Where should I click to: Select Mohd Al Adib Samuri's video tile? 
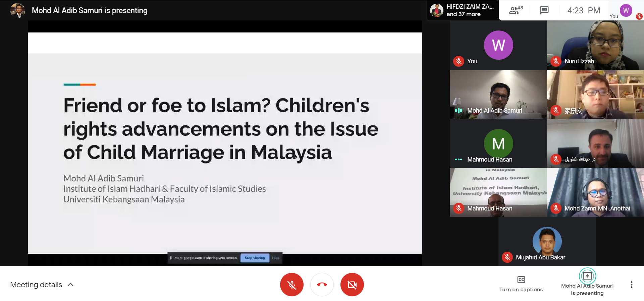pyautogui.click(x=498, y=95)
